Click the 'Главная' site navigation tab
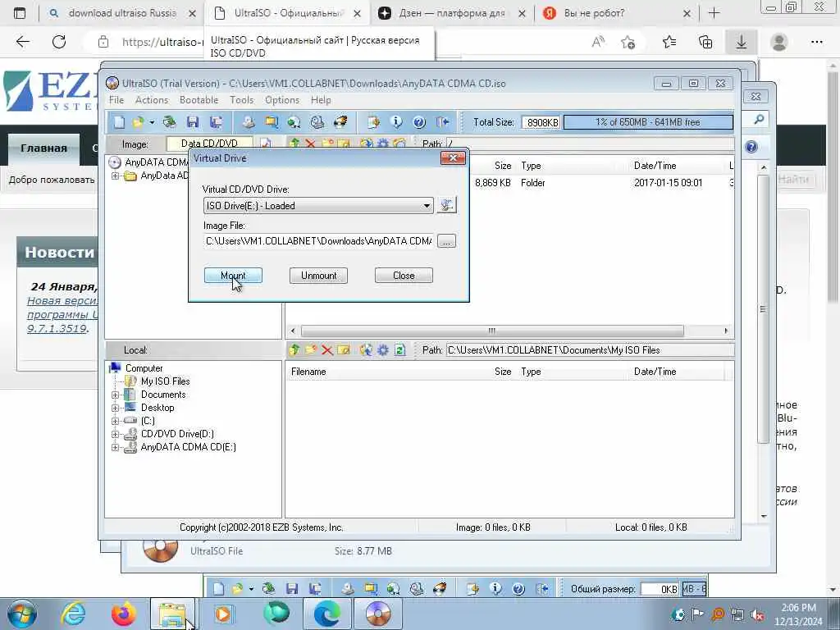Image resolution: width=840 pixels, height=630 pixels. [44, 148]
